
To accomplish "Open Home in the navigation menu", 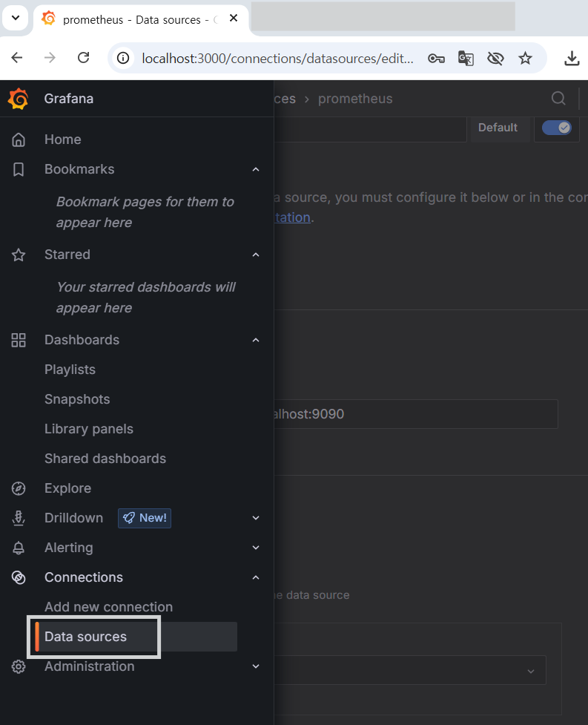I will tap(63, 140).
